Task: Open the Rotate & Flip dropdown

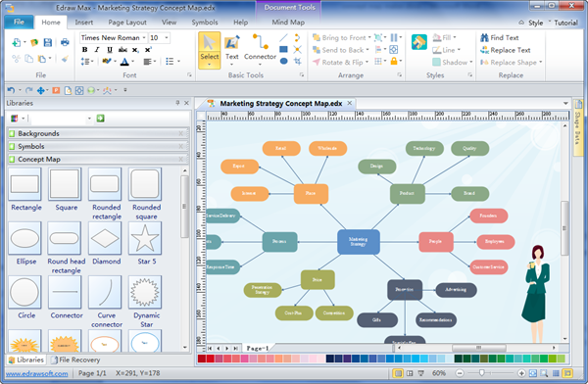Action: point(367,63)
